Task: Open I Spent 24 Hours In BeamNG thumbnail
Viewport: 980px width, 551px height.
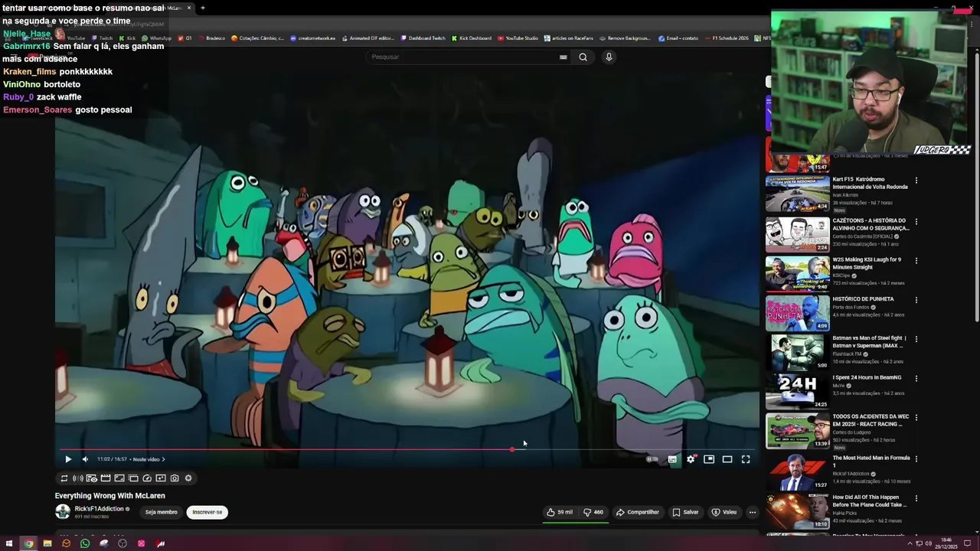Action: 797,391
